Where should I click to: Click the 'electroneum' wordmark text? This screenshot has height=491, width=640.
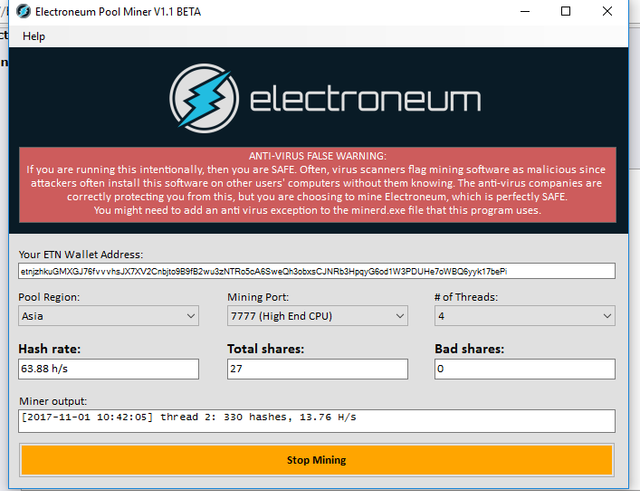click(365, 99)
